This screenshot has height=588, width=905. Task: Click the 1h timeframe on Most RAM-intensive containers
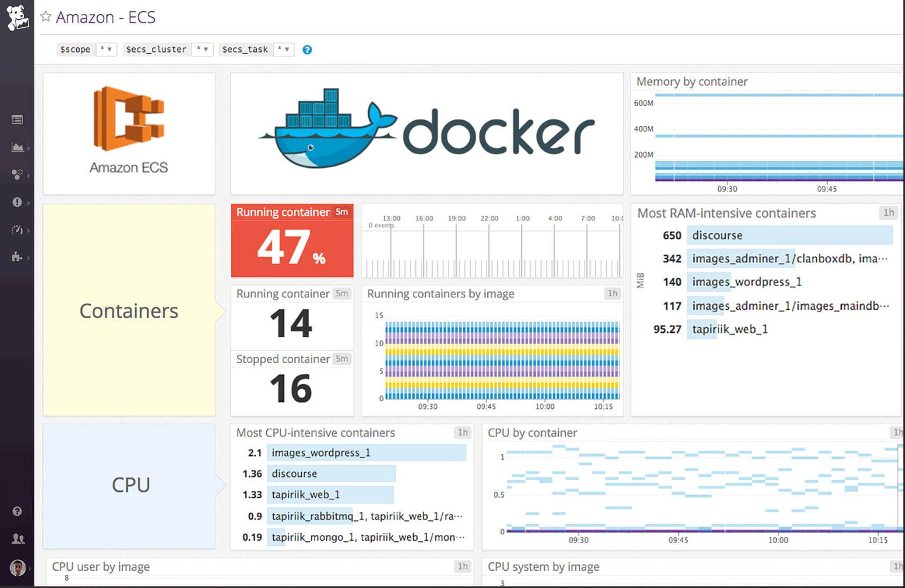[888, 212]
